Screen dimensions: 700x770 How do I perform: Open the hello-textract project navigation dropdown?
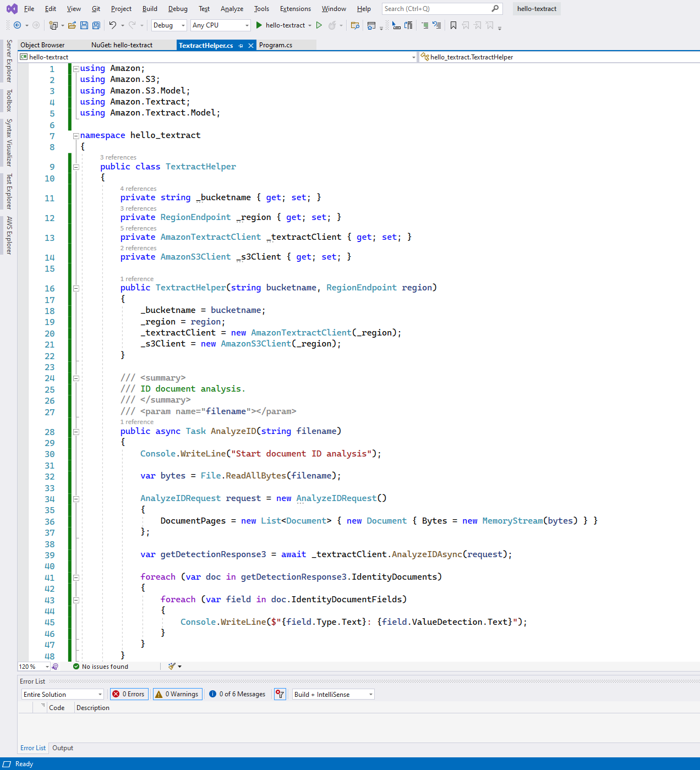click(218, 57)
